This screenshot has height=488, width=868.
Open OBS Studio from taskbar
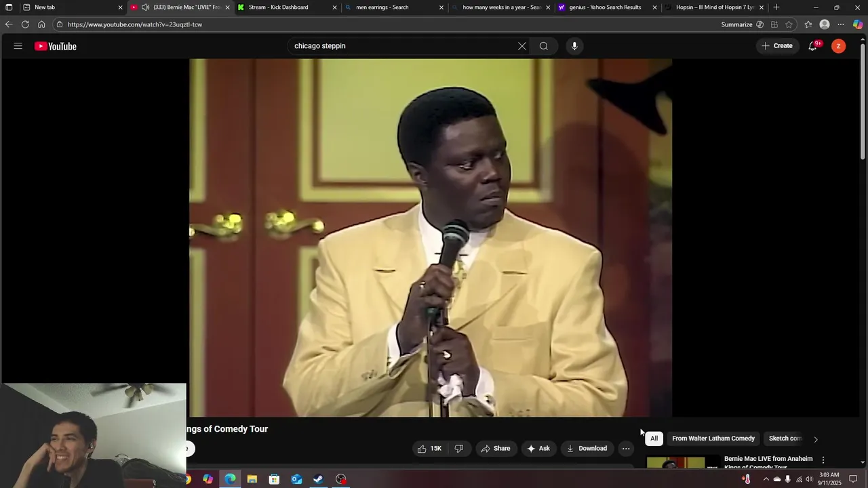point(340,479)
